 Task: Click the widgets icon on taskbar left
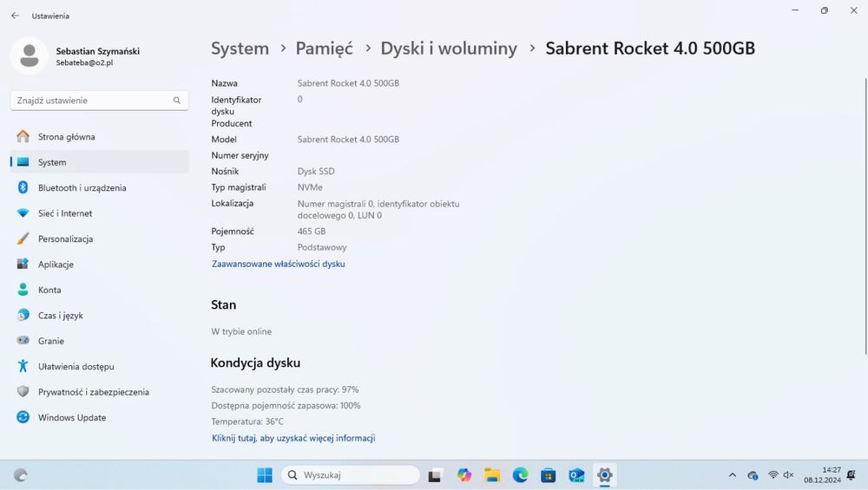[x=21, y=474]
